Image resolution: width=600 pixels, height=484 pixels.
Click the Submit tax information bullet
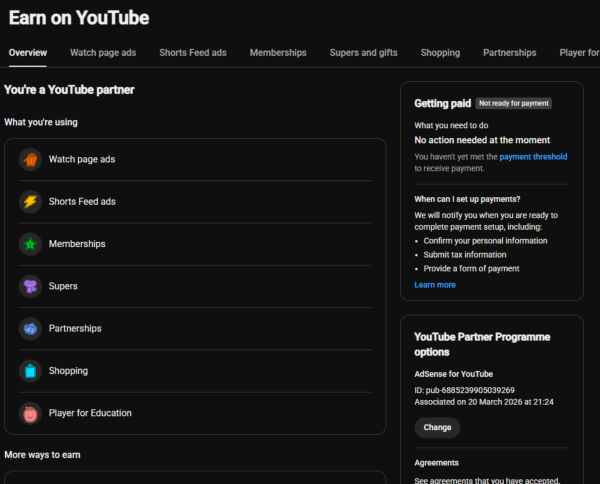(x=465, y=255)
